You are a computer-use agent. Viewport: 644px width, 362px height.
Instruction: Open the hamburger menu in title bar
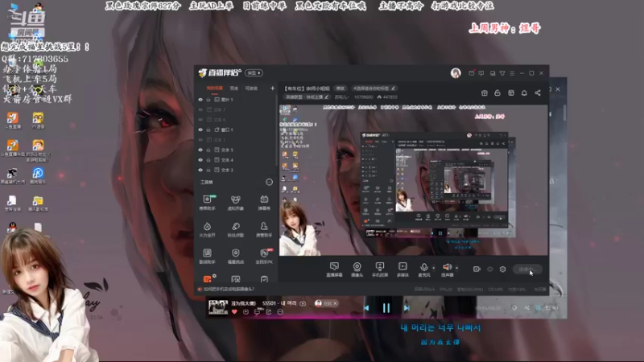tap(512, 73)
